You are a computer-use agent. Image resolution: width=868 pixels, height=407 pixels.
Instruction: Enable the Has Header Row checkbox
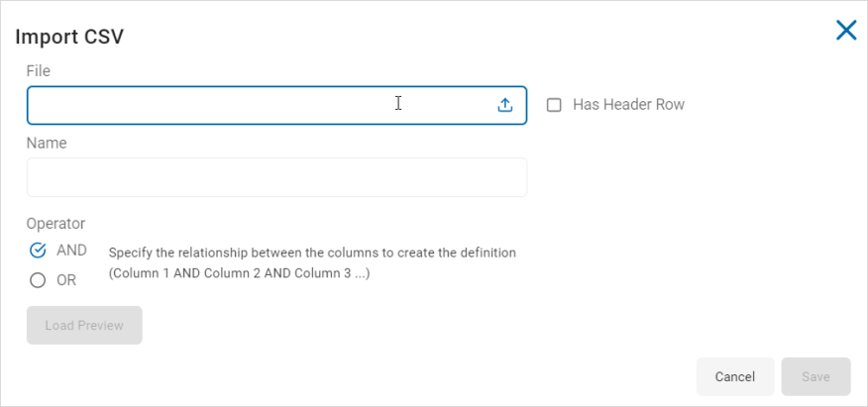(x=554, y=105)
